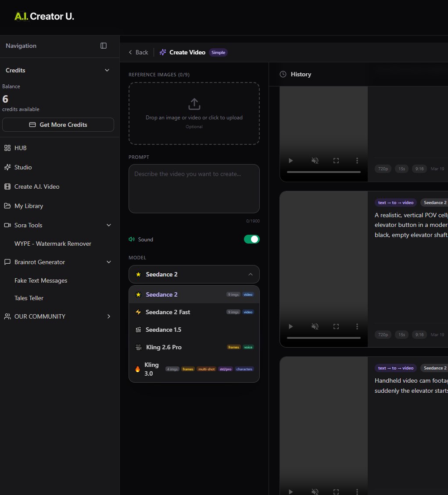
Task: Click the Simple mode badge
Action: tap(218, 52)
